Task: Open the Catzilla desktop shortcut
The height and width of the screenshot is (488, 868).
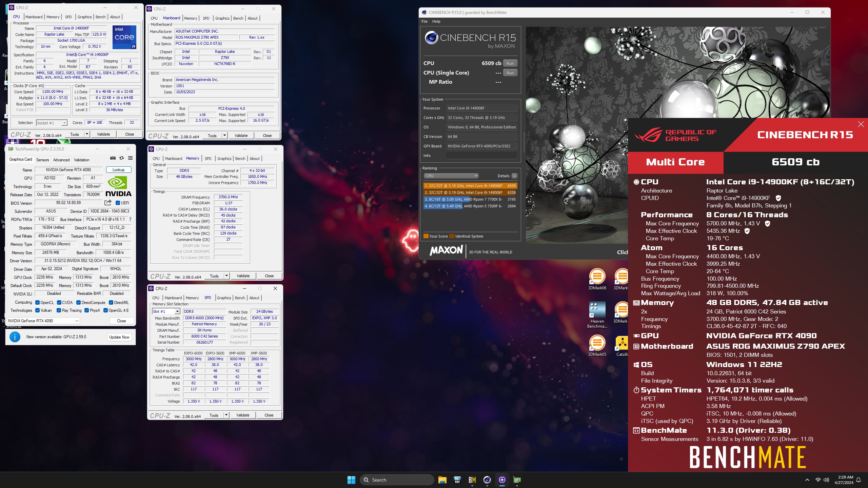Action: 622,346
